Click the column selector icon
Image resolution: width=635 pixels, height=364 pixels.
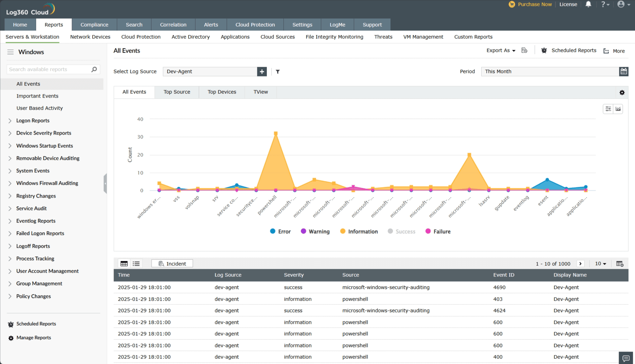(620, 264)
